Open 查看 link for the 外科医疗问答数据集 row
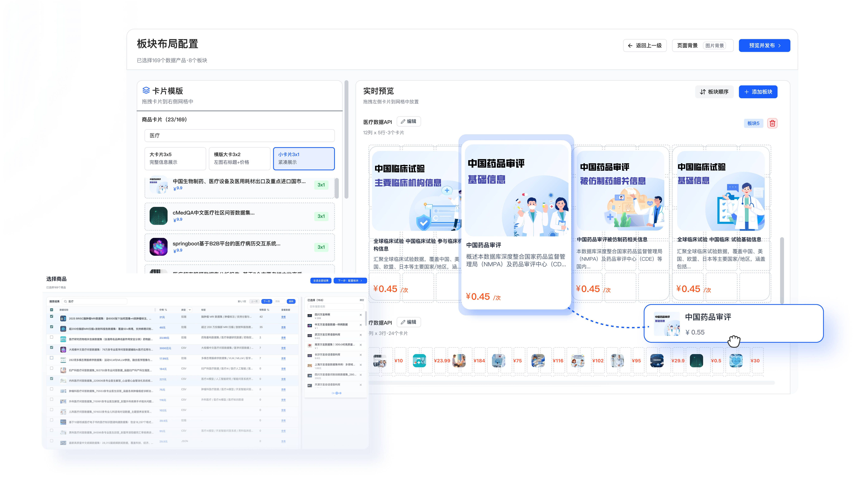This screenshot has width=868, height=487. tap(283, 400)
